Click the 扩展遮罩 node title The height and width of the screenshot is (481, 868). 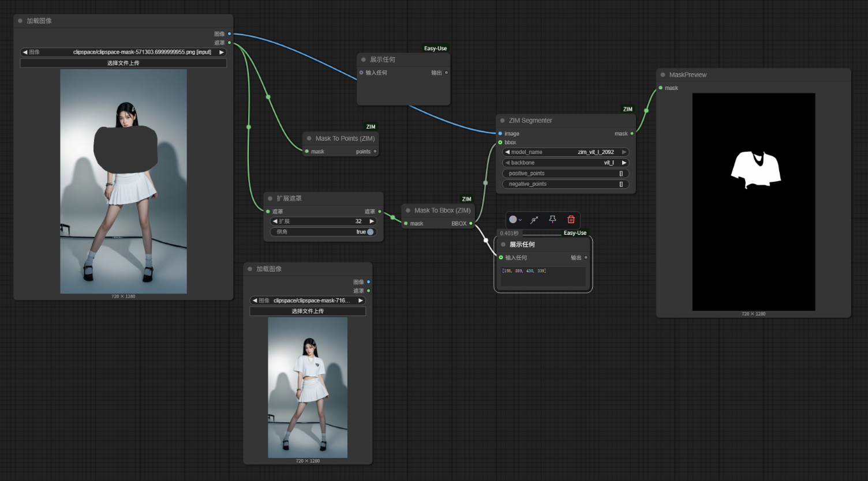coord(289,198)
